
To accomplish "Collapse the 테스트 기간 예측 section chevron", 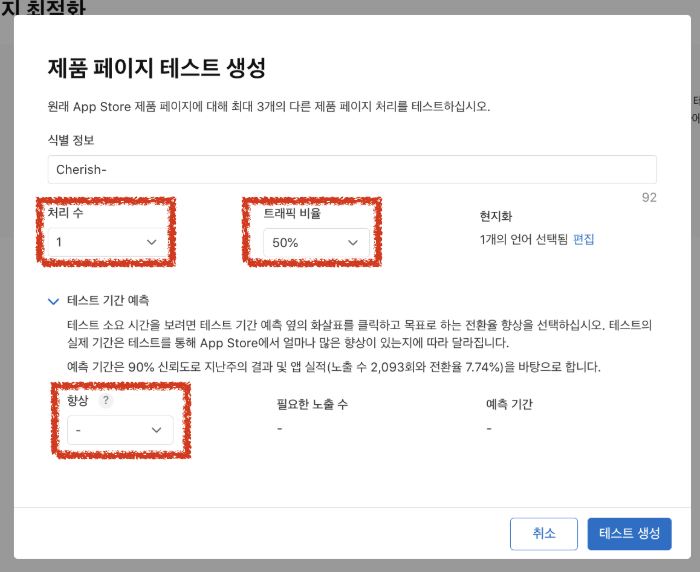I will pyautogui.click(x=53, y=301).
